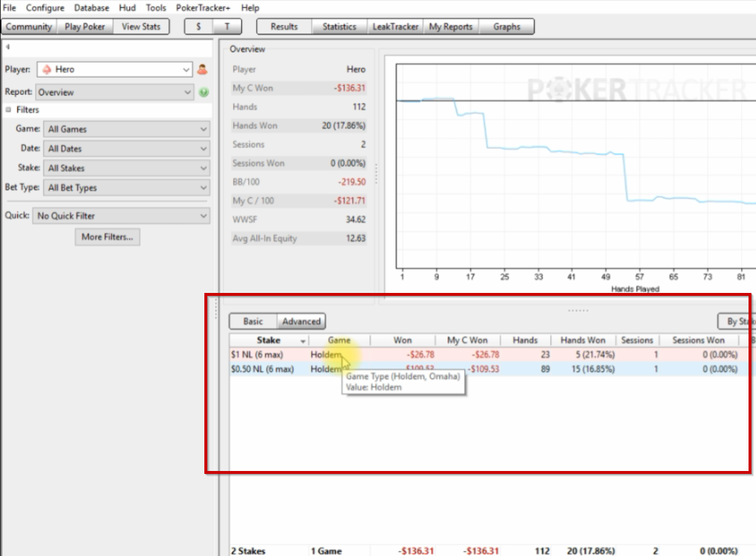
Task: Click the 2 Stakes total in summary row
Action: 248,551
